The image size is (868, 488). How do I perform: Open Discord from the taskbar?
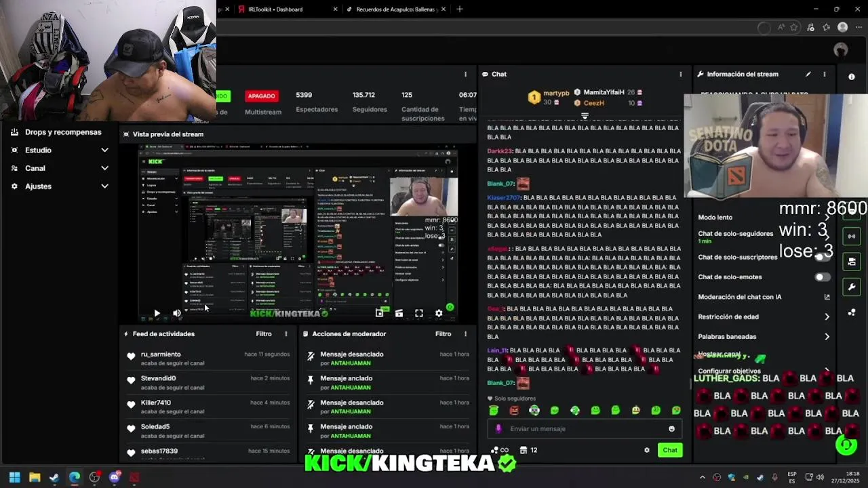tap(114, 477)
